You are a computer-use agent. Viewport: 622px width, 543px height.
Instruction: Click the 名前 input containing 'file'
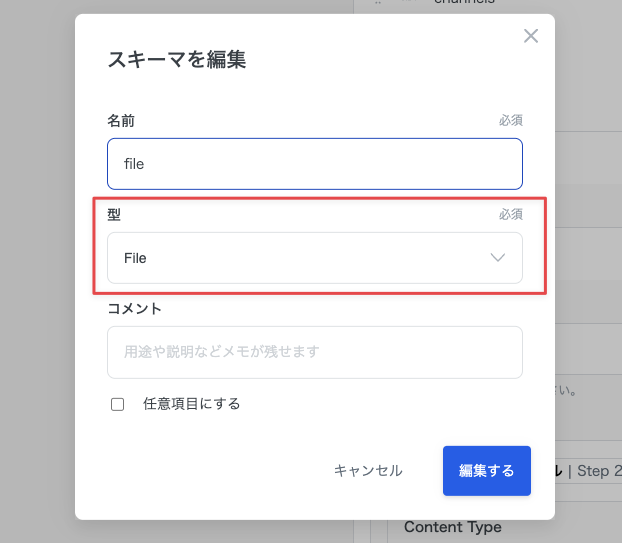click(x=314, y=163)
